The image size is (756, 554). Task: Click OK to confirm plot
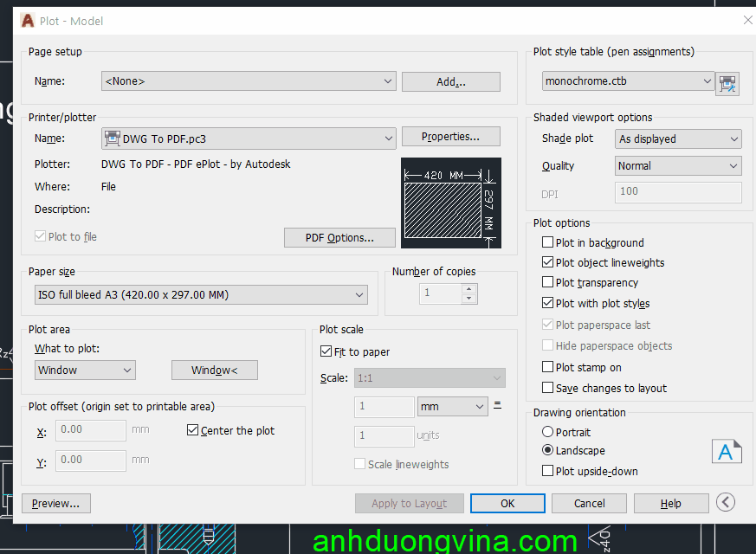[507, 503]
